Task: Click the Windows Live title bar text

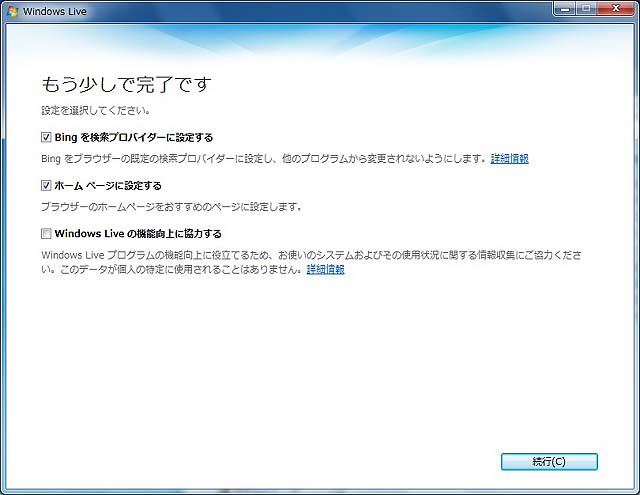Action: pyautogui.click(x=50, y=9)
